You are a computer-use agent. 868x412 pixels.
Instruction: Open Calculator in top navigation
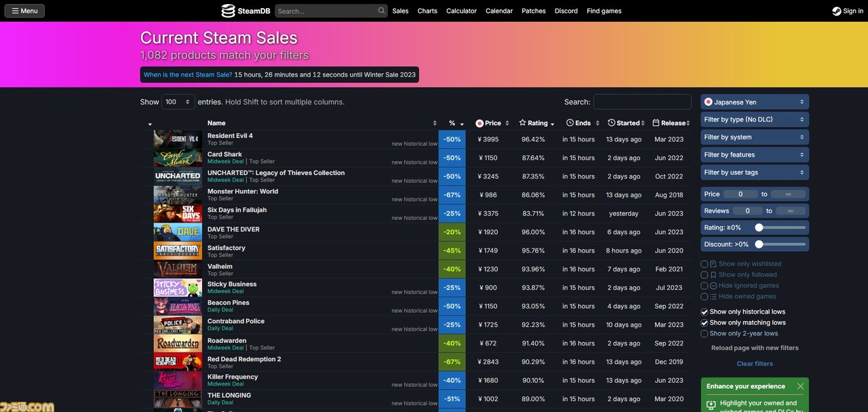coord(461,11)
